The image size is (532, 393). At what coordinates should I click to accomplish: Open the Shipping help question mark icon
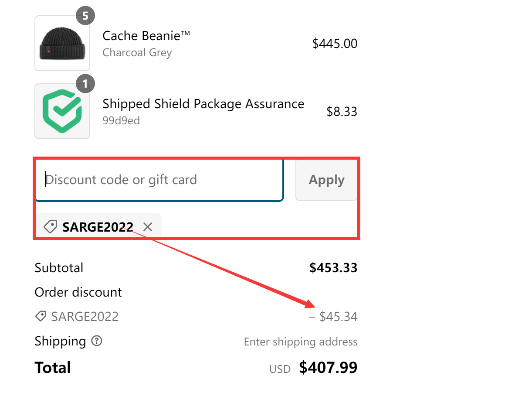tap(97, 341)
